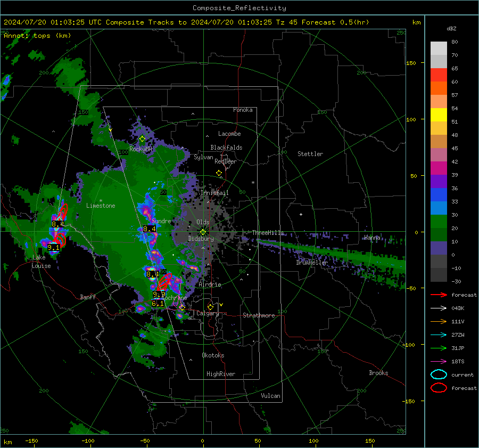The image size is (479, 448).
Task: Click the Strathmore town label
Action: point(259,315)
